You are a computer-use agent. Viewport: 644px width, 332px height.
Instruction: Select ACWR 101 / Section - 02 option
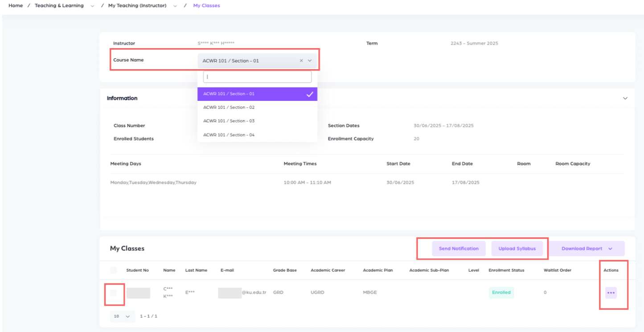tap(229, 108)
